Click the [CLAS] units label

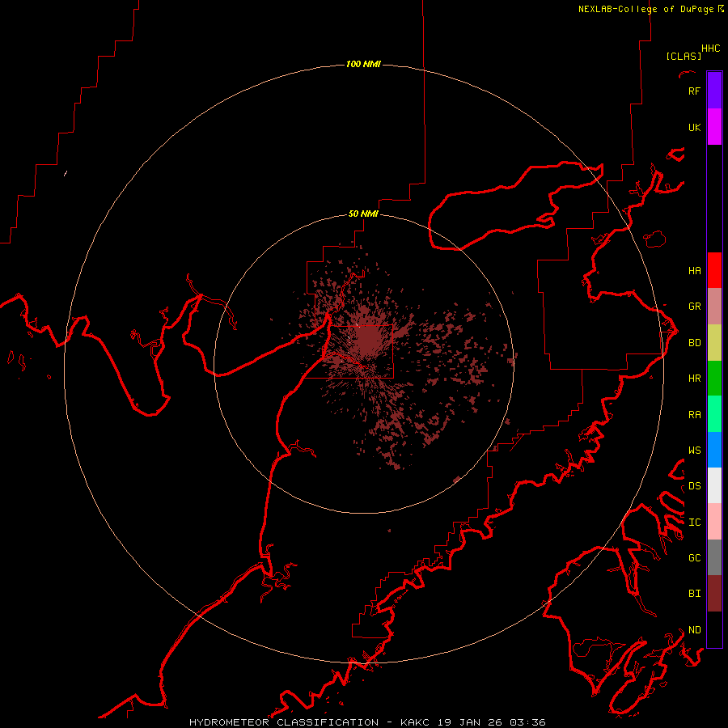click(x=684, y=56)
